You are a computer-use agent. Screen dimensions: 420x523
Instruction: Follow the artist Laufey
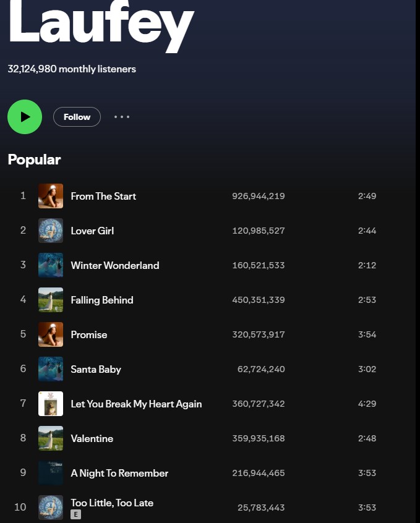pyautogui.click(x=77, y=117)
